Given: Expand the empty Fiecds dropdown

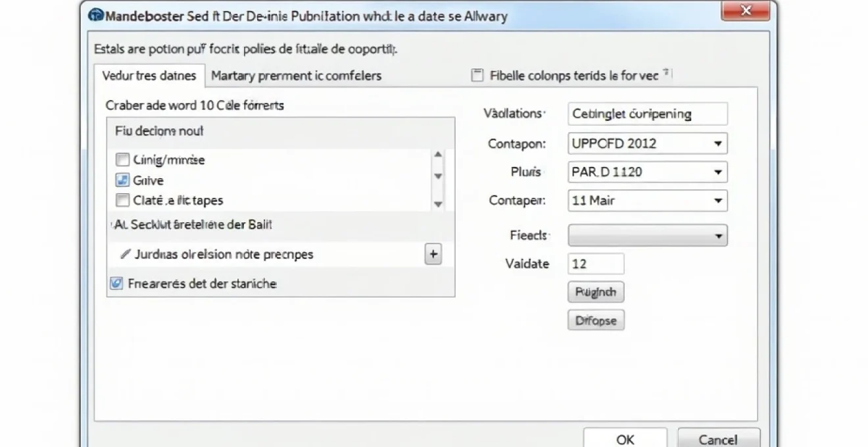Looking at the screenshot, I should click(x=647, y=235).
